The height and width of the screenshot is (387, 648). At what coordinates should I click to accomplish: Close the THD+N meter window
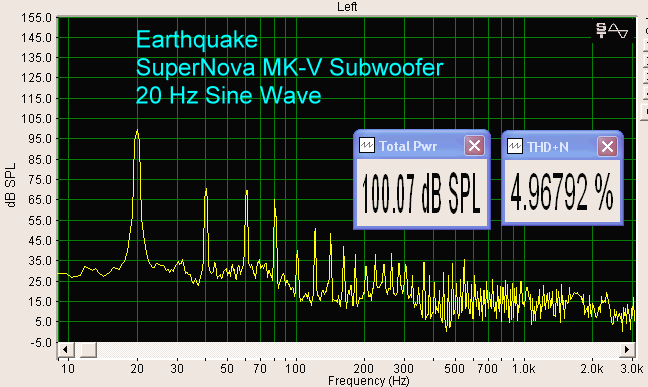coord(608,146)
